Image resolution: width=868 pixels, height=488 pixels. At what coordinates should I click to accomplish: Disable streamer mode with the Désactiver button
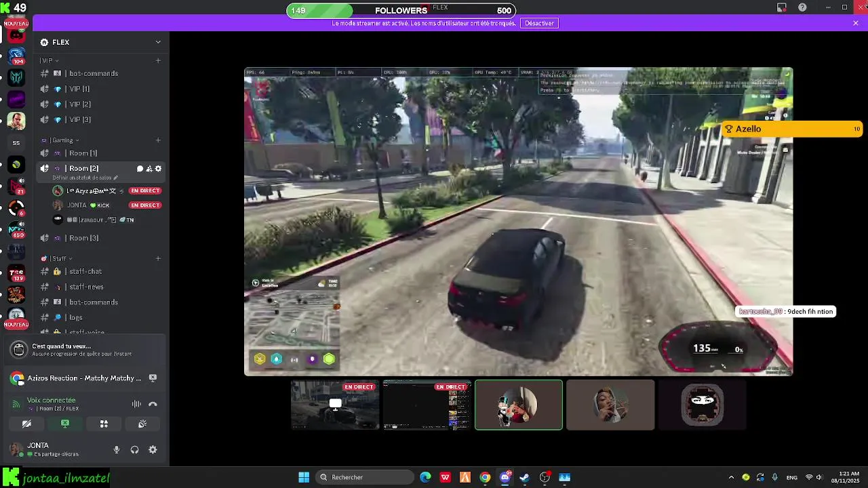pos(539,23)
